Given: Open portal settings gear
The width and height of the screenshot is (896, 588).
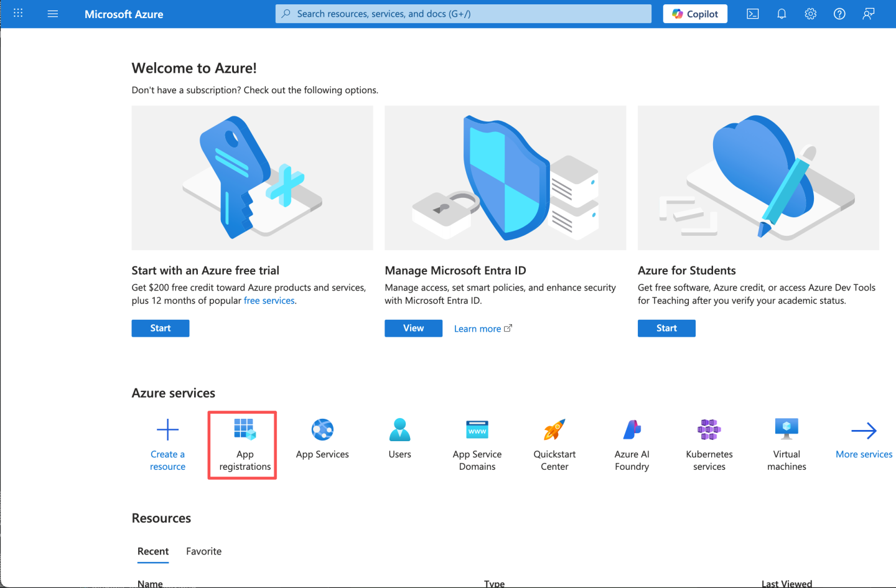Looking at the screenshot, I should click(811, 14).
